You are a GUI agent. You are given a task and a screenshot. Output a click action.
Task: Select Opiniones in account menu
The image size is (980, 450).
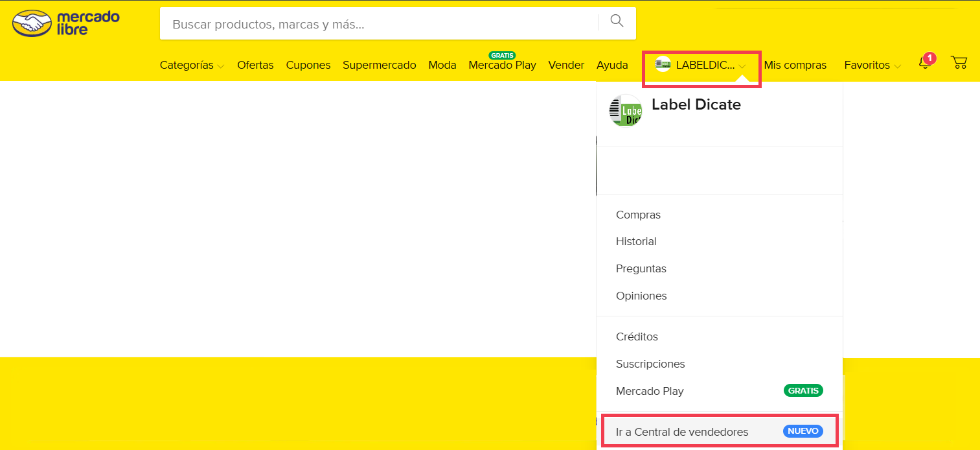click(641, 296)
